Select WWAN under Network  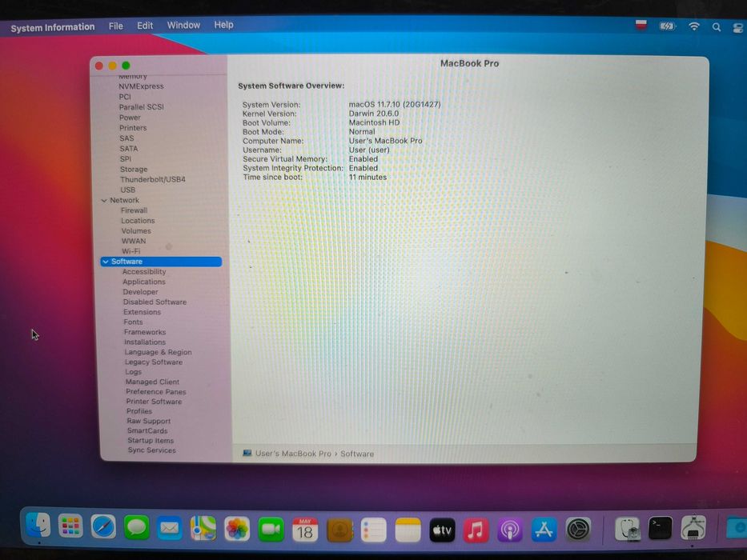134,241
